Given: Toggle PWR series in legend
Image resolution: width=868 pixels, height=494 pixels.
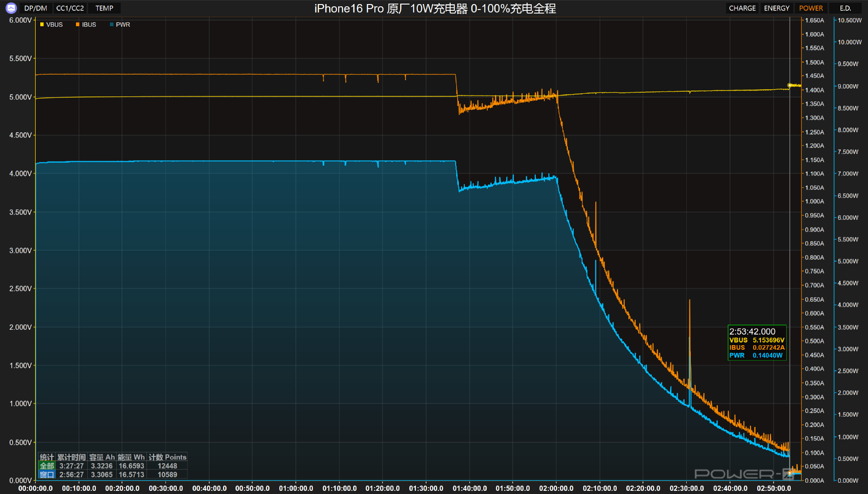Looking at the screenshot, I should coord(120,24).
